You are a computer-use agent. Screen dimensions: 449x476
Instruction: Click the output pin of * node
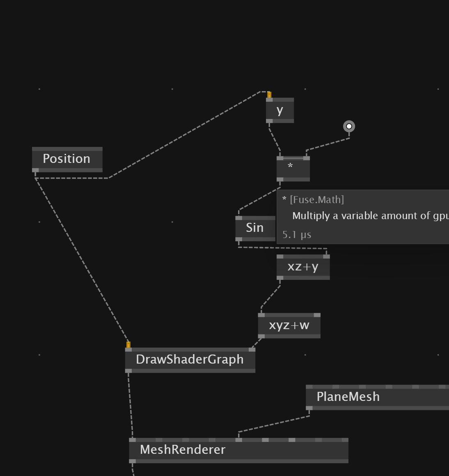(280, 180)
